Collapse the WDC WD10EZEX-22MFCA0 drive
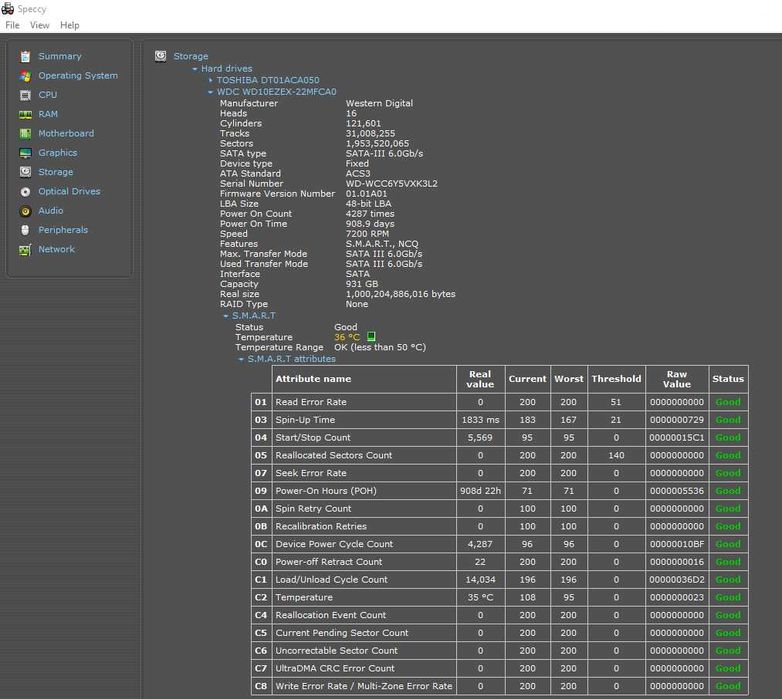782x699 pixels. tap(211, 92)
